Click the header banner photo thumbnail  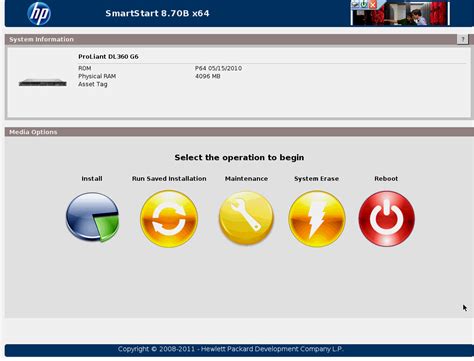coord(400,13)
